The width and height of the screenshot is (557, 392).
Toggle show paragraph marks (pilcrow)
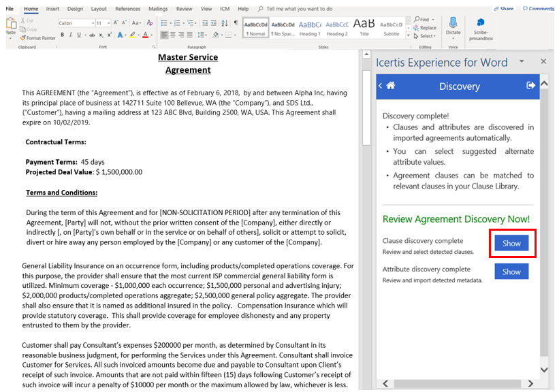click(236, 22)
